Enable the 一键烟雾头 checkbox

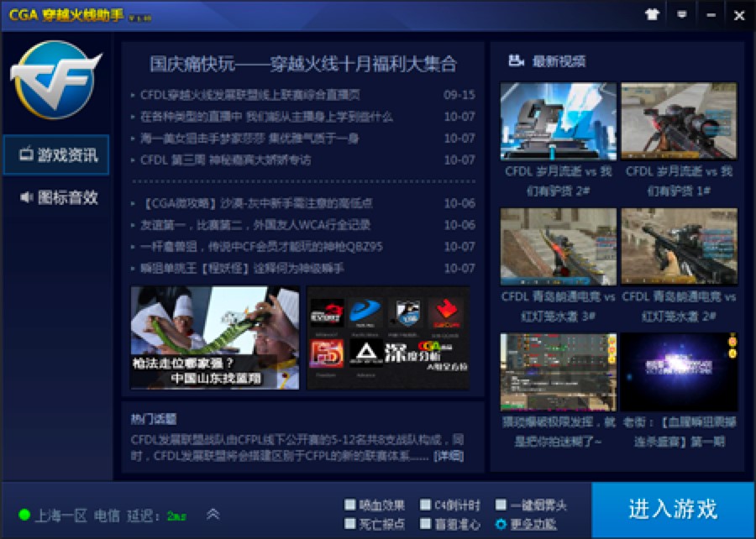pyautogui.click(x=501, y=505)
